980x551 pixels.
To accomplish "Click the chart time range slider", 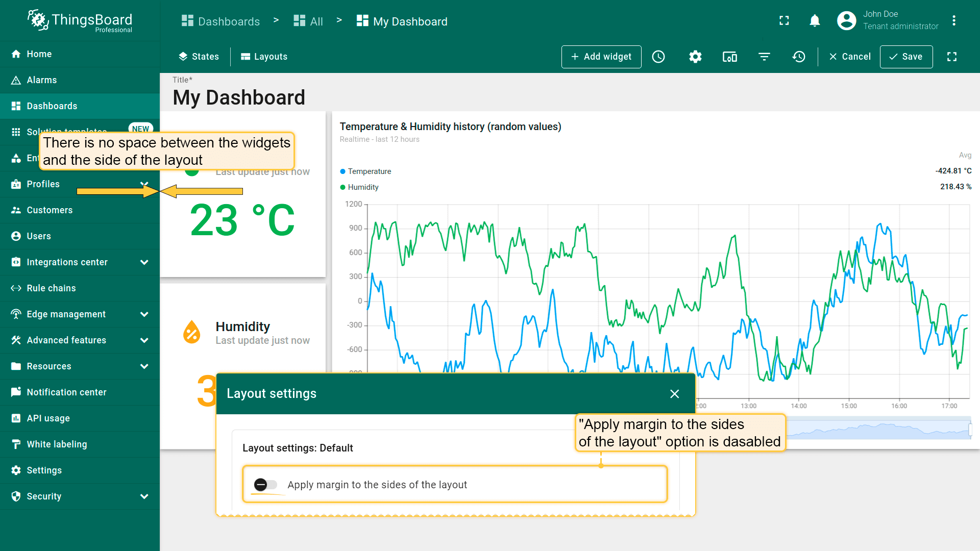I will pos(878,429).
